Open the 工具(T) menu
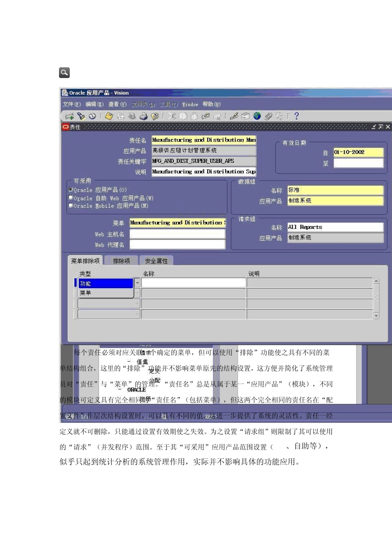This screenshot has width=392, height=555. coord(168,104)
